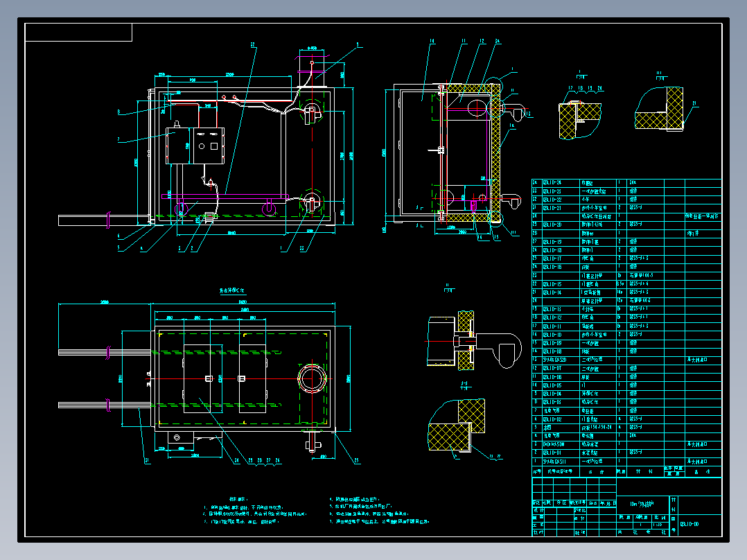Select the part code ending 10-16 in parts list
This screenshot has height=560, width=747.
tap(552, 267)
